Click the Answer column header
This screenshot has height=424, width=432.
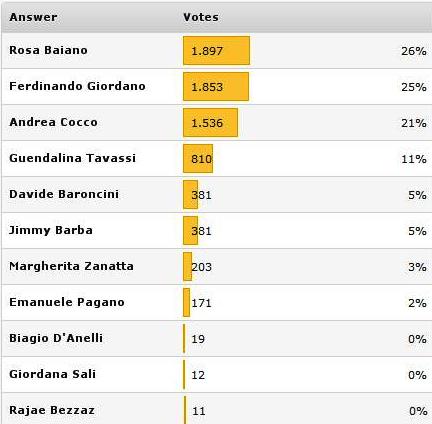pos(33,17)
